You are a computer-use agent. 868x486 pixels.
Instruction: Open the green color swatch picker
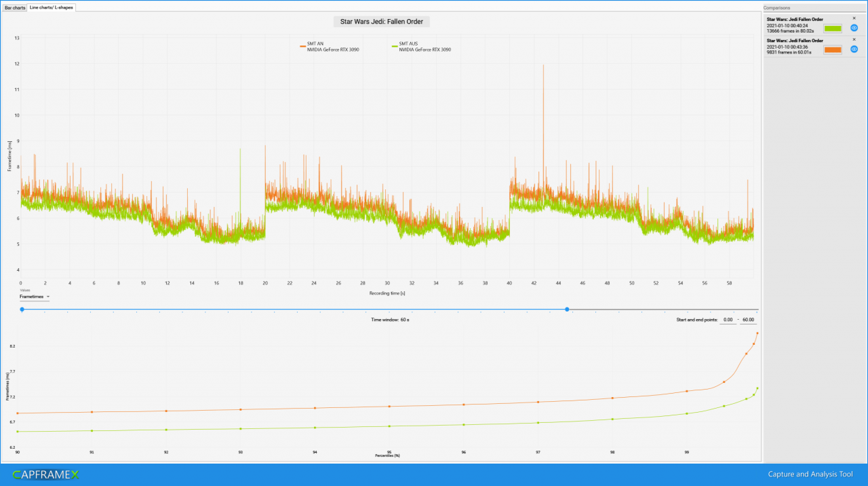[x=833, y=29]
